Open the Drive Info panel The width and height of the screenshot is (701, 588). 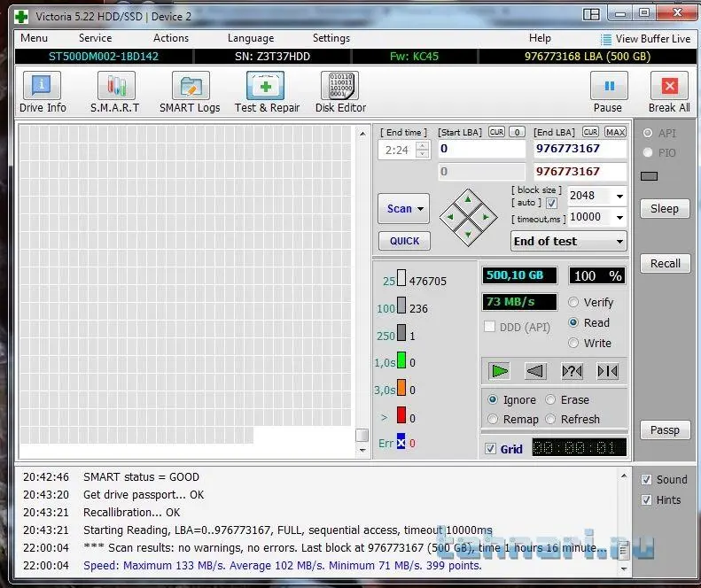42,86
